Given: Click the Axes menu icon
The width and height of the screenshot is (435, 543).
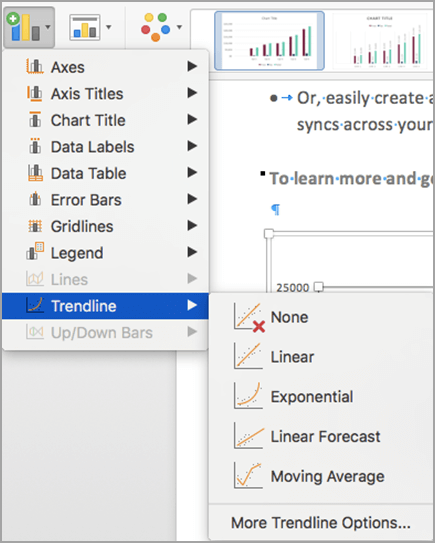Looking at the screenshot, I should 35,66.
